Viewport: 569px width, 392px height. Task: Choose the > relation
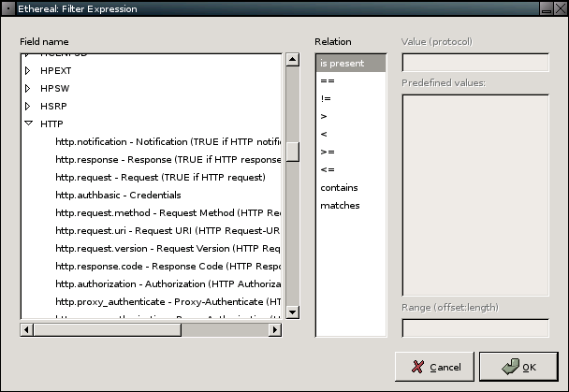pyautogui.click(x=351, y=116)
